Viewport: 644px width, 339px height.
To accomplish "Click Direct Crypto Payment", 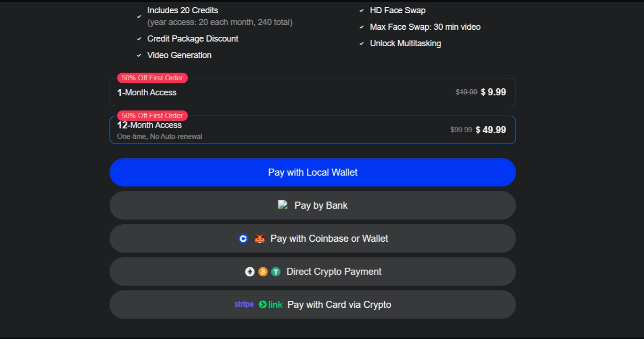I will 313,271.
